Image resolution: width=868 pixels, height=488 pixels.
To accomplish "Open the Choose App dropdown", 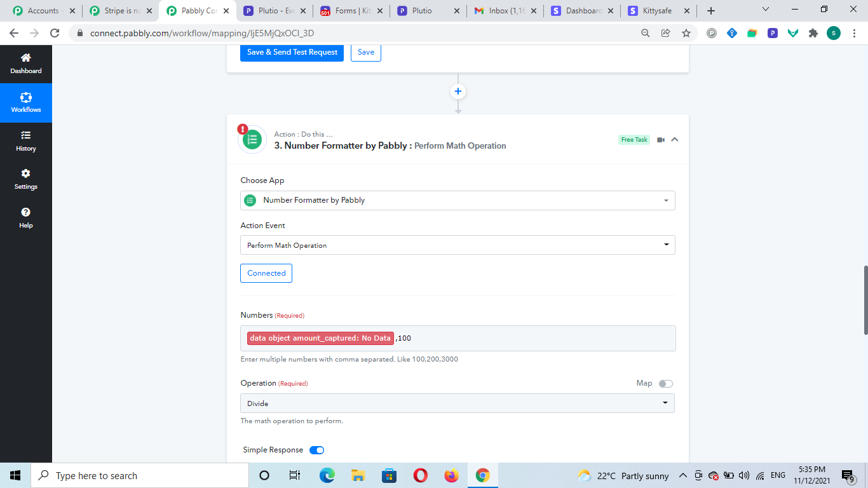I will coord(458,200).
